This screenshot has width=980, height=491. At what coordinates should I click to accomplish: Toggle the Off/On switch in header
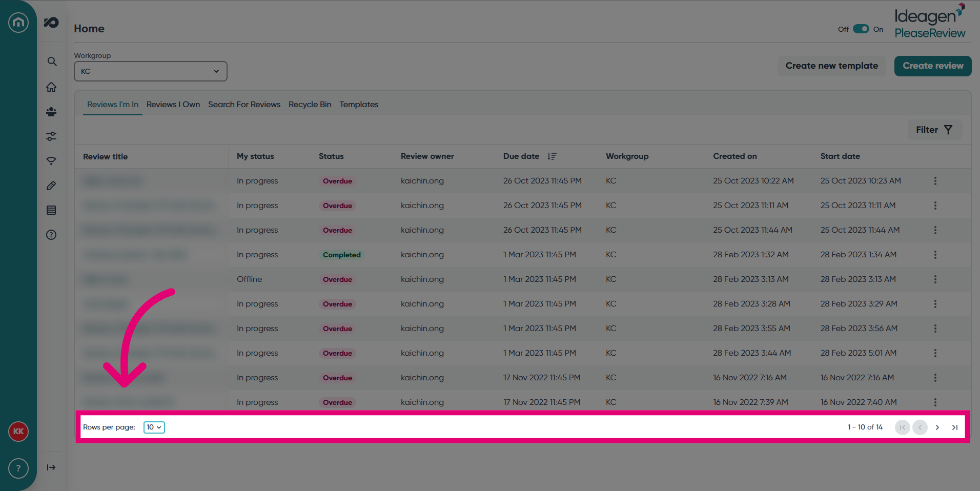click(x=861, y=29)
